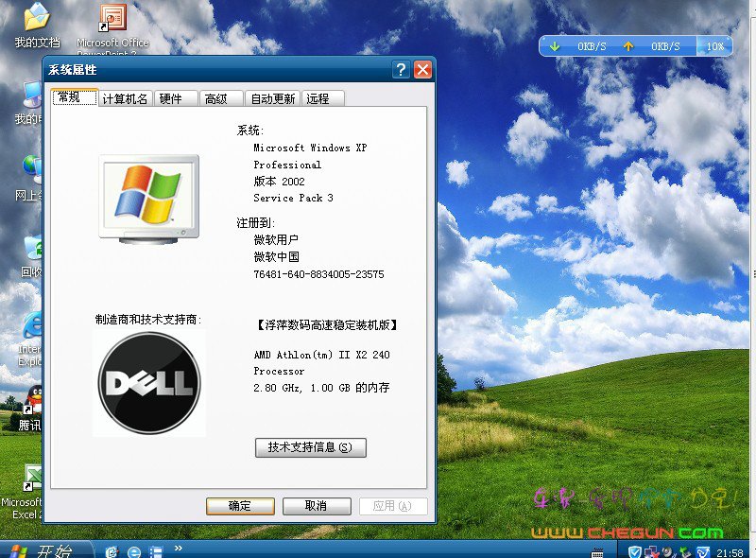Open the 开始 Start menu
756x558 pixels.
(x=43, y=549)
